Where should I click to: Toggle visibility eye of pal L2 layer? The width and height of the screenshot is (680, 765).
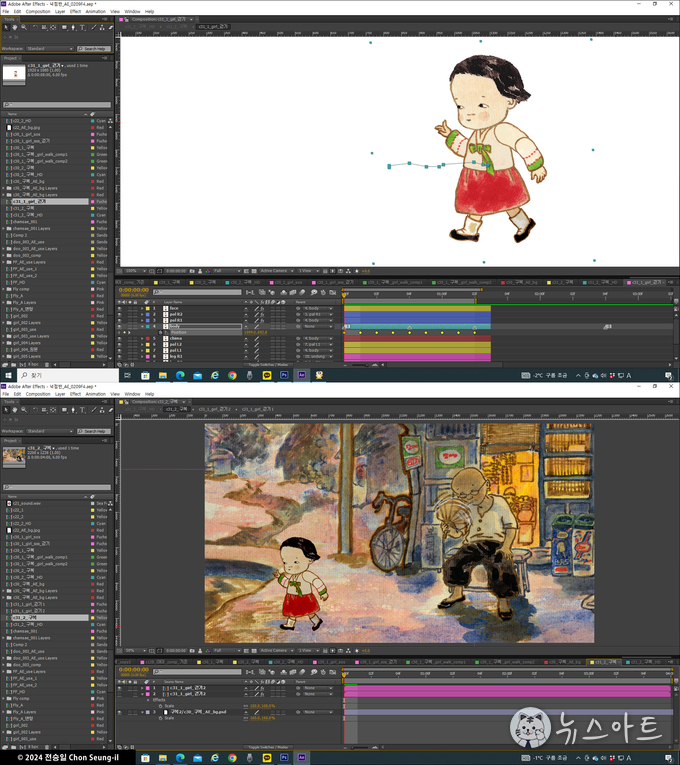120,344
